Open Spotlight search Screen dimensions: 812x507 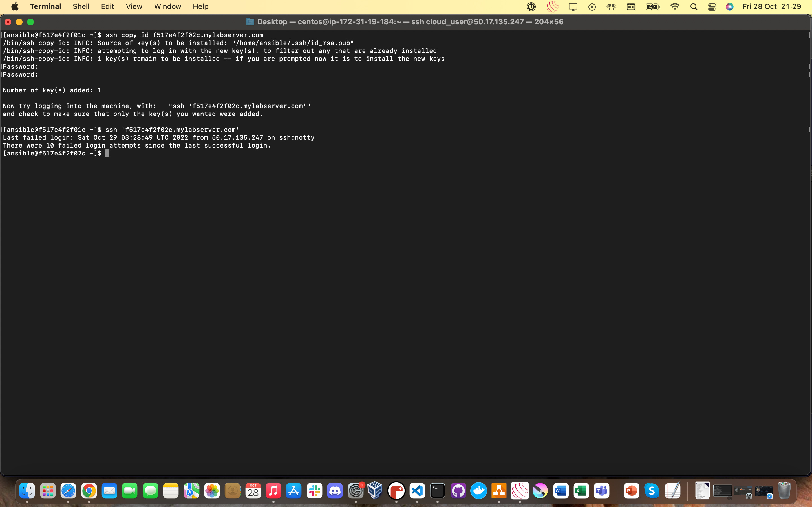694,6
